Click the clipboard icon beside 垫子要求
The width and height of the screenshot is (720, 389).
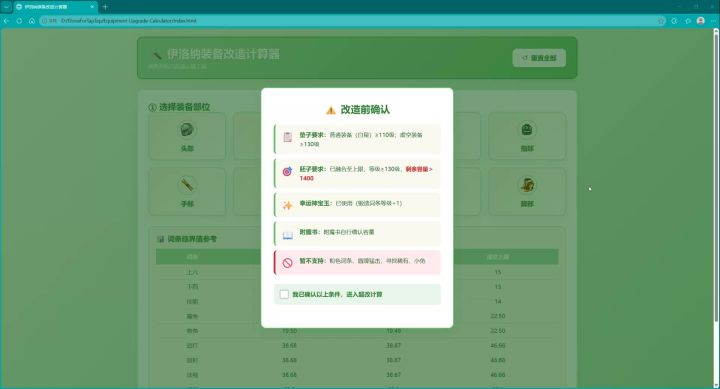click(x=287, y=137)
